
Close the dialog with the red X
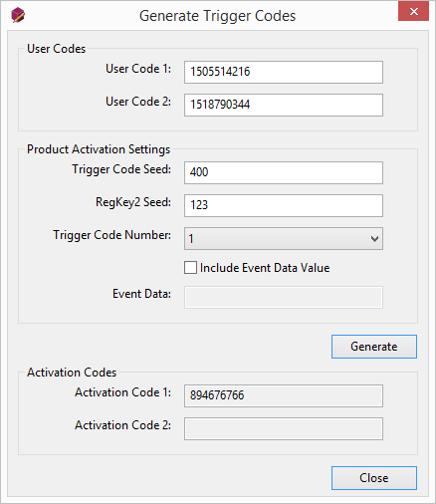coord(413,11)
